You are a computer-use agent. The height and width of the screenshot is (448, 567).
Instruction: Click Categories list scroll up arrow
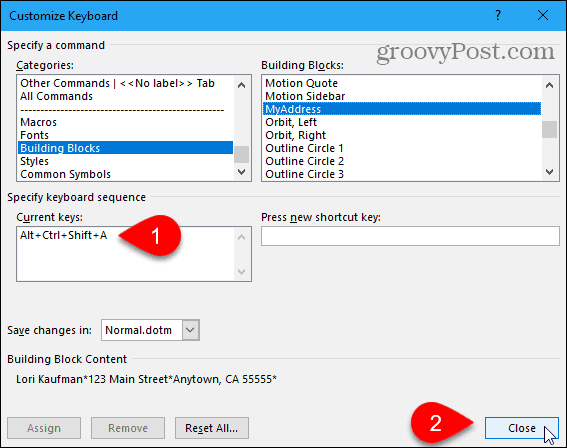click(x=242, y=85)
